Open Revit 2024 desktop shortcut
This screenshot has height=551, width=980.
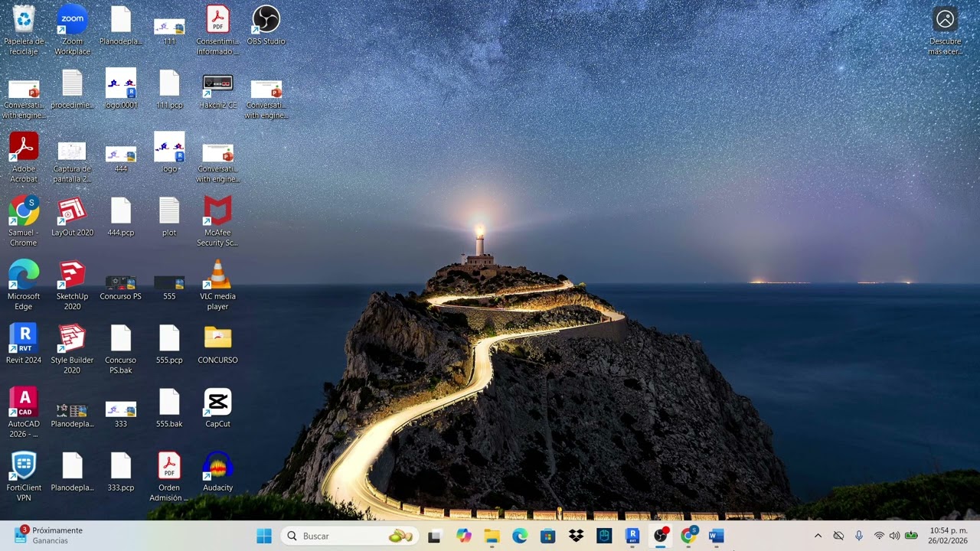click(x=24, y=344)
